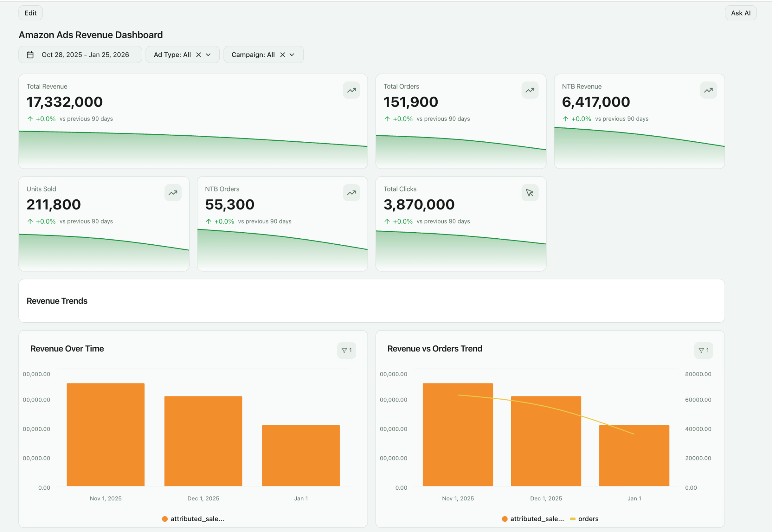The height and width of the screenshot is (532, 772).
Task: Click the Edit button
Action: coord(31,12)
